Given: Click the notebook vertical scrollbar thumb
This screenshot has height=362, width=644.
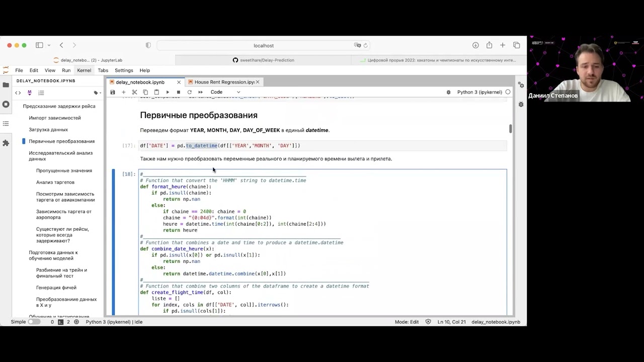Looking at the screenshot, I should pyautogui.click(x=510, y=129).
